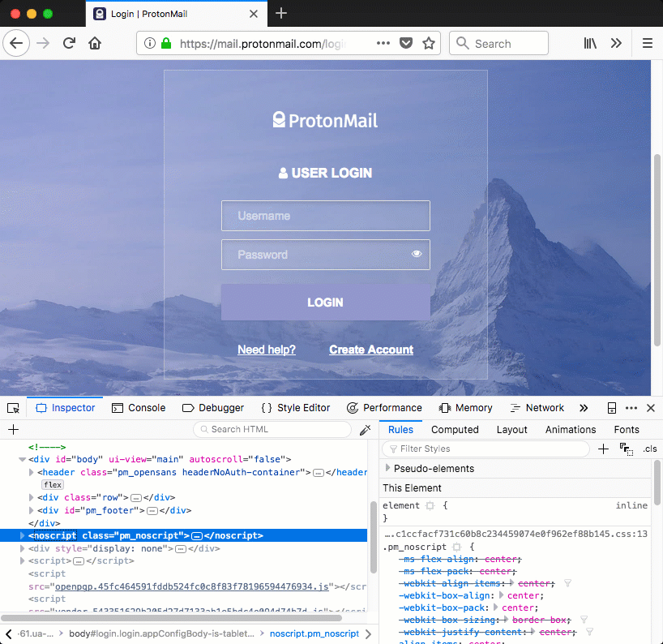Open the Network tab
This screenshot has height=644, width=663.
click(x=537, y=408)
